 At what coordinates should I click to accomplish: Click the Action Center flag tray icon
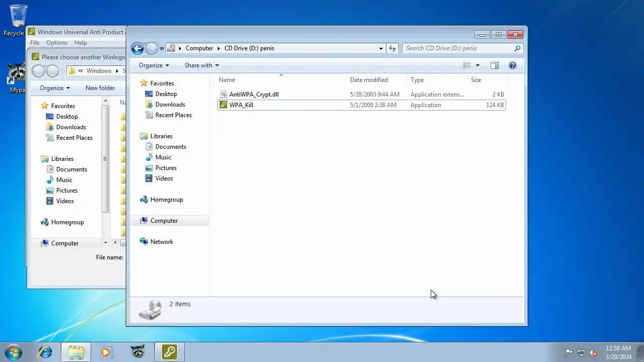tap(569, 352)
